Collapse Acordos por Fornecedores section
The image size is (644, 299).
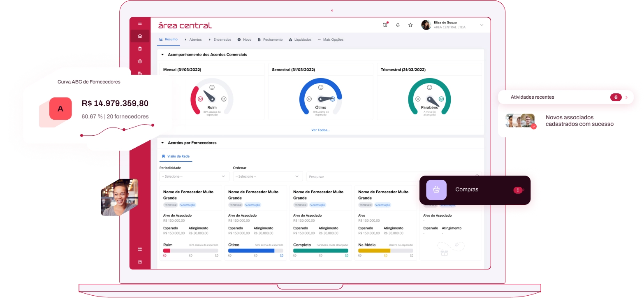coord(162,143)
